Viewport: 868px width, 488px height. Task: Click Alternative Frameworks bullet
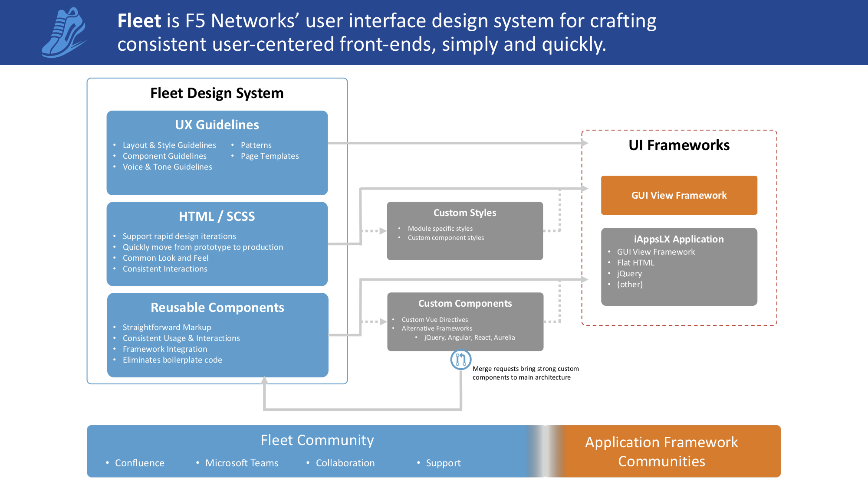pyautogui.click(x=437, y=328)
